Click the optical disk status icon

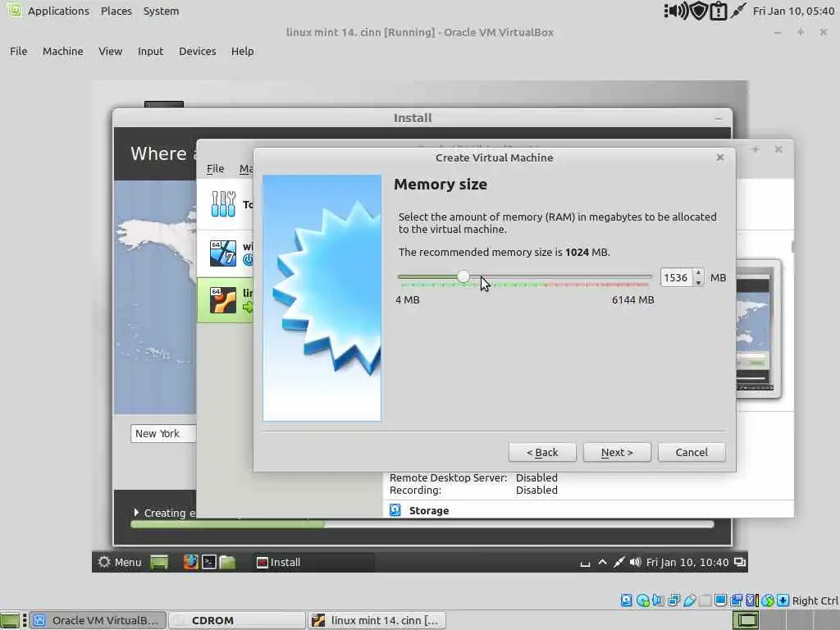pyautogui.click(x=643, y=600)
